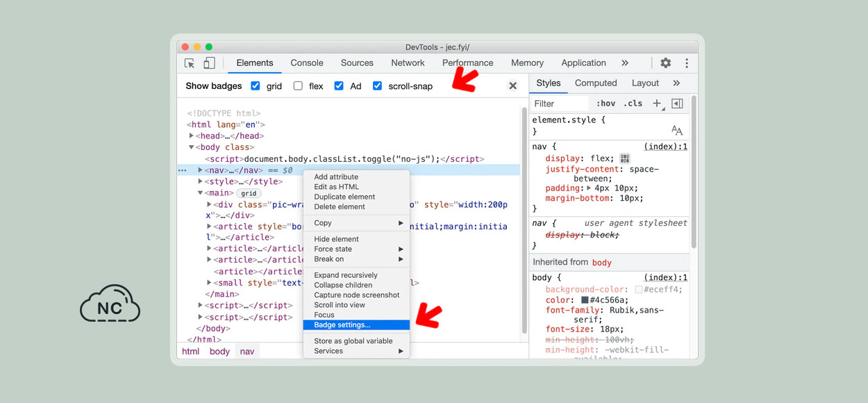Select Scroll into view
Image resolution: width=868 pixels, height=403 pixels.
(x=357, y=305)
